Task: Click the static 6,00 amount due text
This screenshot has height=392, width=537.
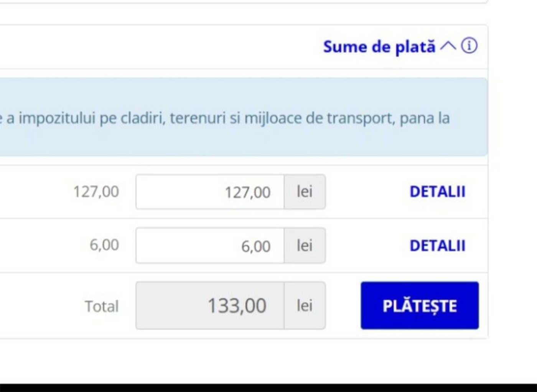Action: (x=104, y=245)
